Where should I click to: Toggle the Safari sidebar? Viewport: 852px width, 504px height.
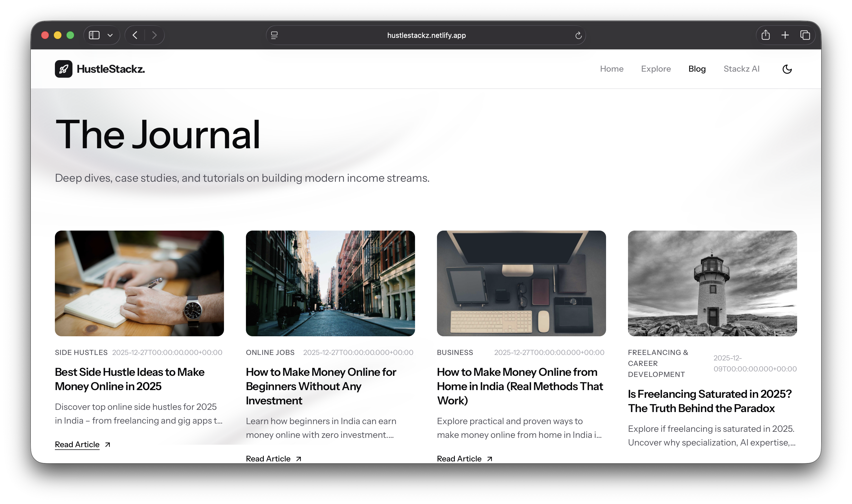94,35
